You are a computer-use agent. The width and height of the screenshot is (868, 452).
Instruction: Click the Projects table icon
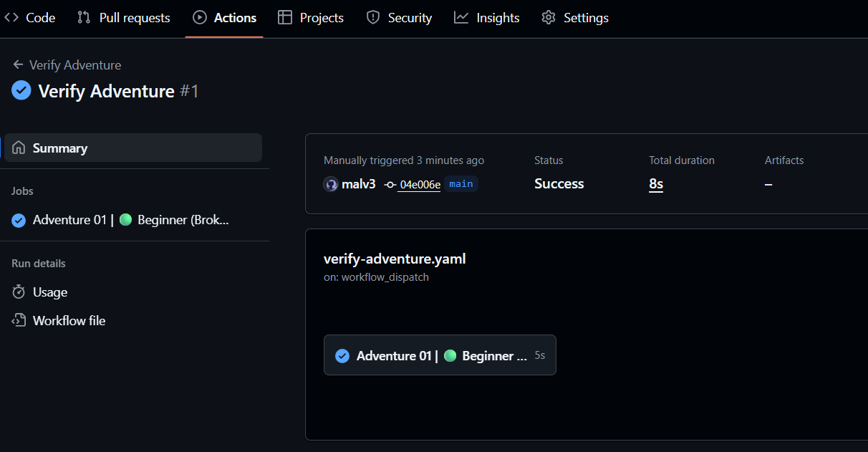285,18
